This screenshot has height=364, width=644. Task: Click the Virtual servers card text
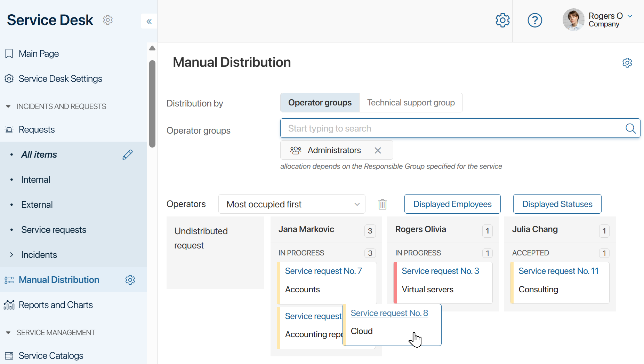427,290
